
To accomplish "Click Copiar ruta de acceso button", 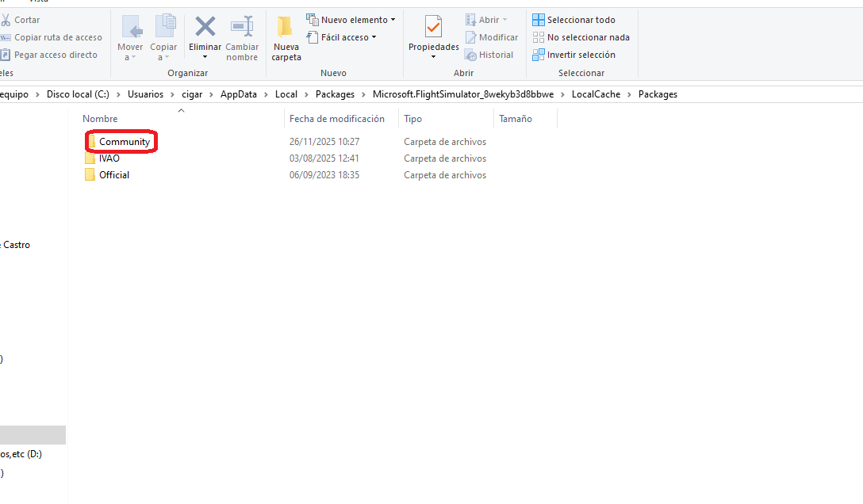I will tap(58, 37).
